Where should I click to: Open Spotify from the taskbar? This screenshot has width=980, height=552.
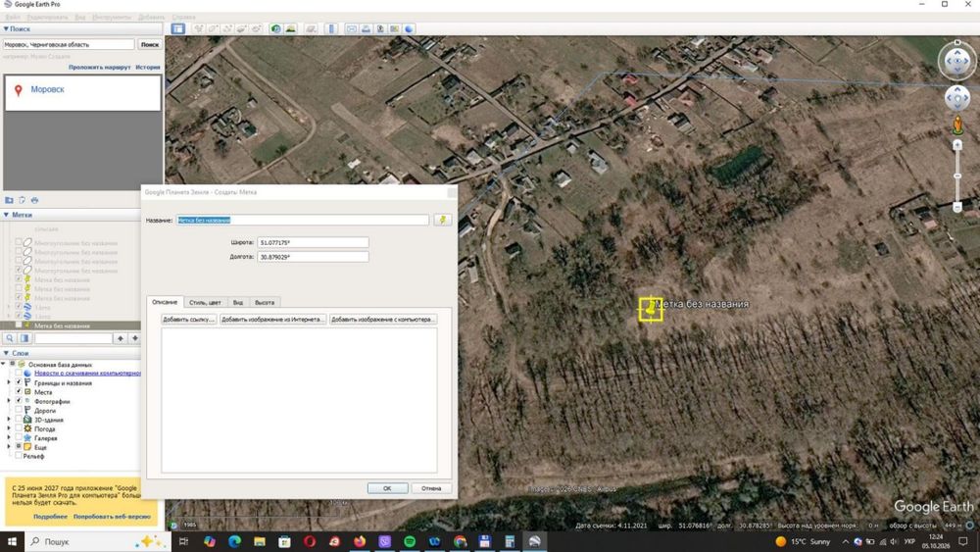[x=410, y=541]
